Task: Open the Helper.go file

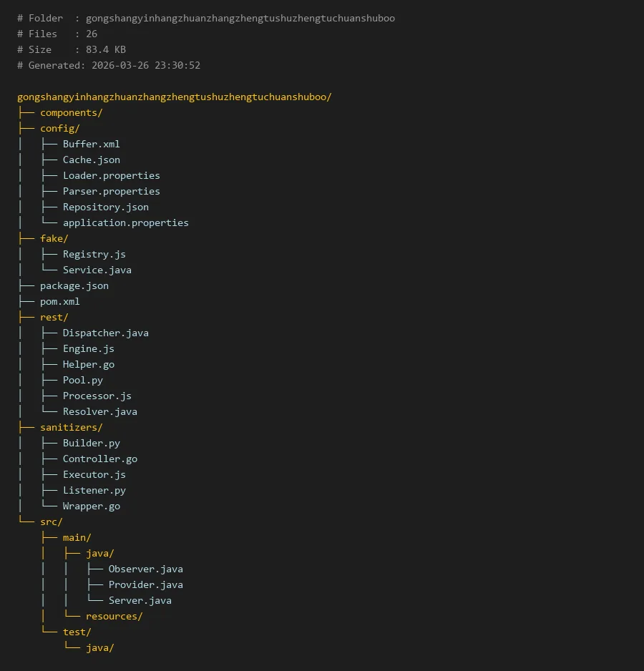Action: 88,364
